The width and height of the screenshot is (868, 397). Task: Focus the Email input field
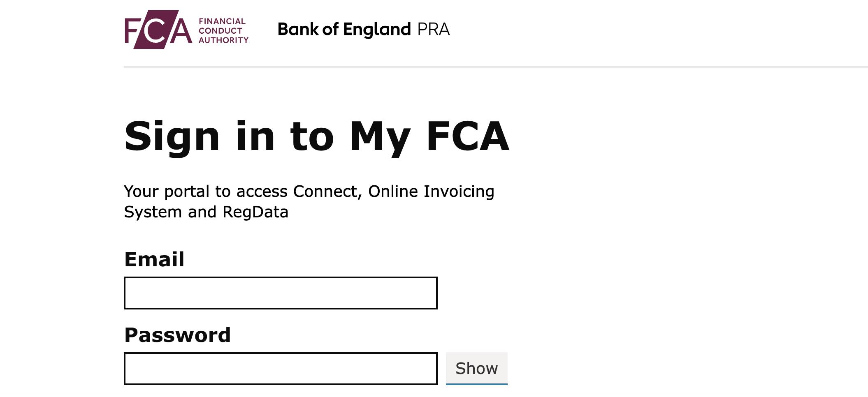[281, 293]
